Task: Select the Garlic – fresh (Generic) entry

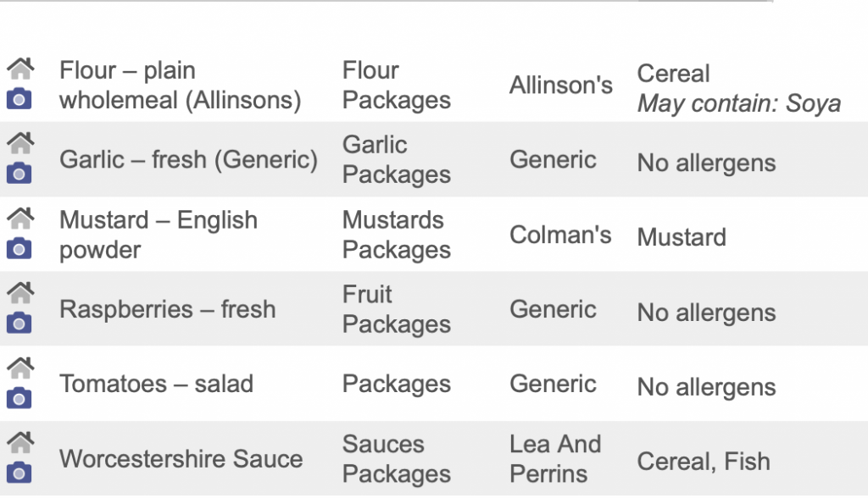Action: tap(189, 159)
